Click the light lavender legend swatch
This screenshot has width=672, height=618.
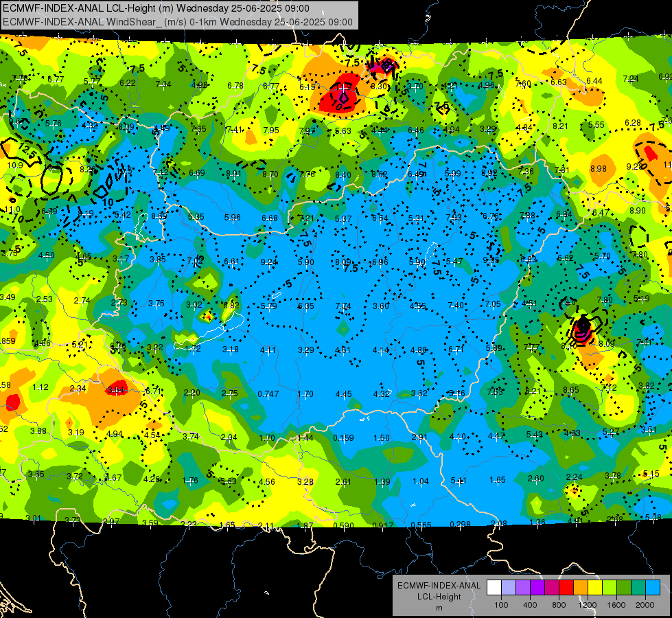[x=508, y=588]
